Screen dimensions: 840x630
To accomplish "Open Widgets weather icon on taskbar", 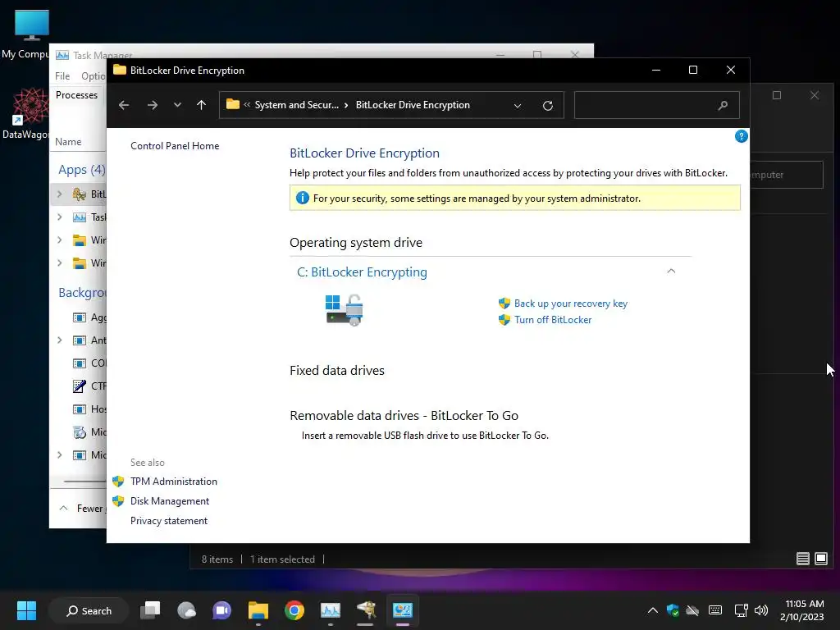I will [x=186, y=610].
